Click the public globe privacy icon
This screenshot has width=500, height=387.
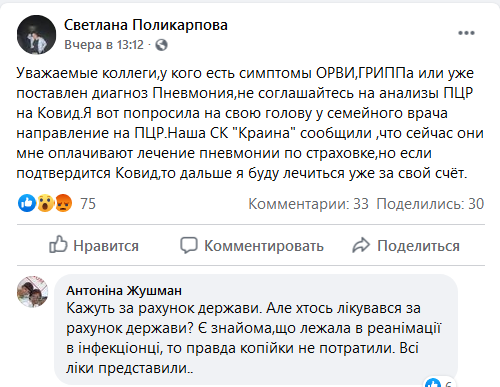pyautogui.click(x=161, y=45)
